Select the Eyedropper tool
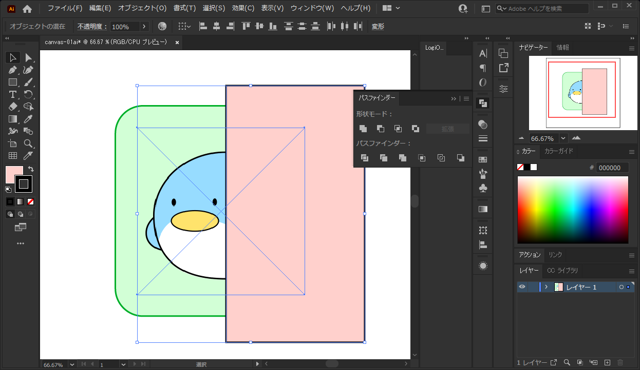Screen dimensions: 640x370 tap(28, 119)
